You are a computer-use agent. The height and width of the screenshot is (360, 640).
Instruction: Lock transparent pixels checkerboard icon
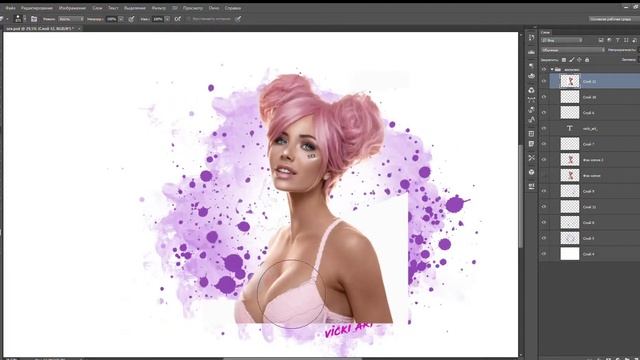tap(564, 60)
